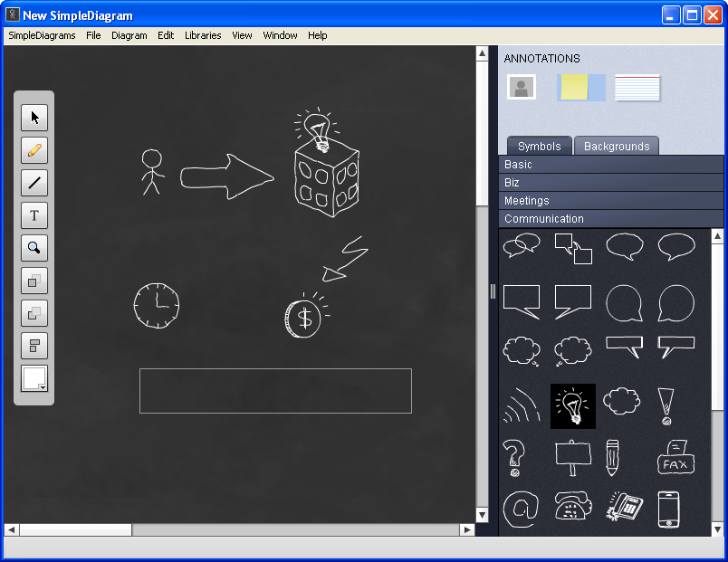
Task: Switch to the Symbols tab
Action: click(540, 147)
